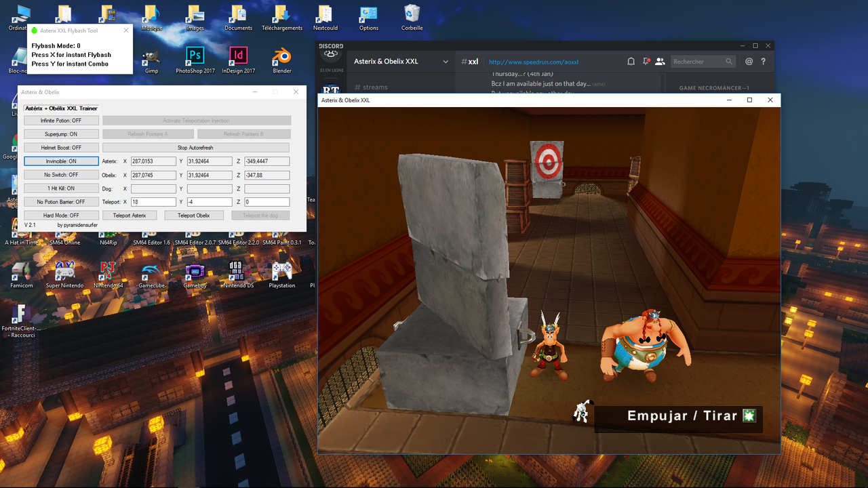The image size is (868, 488).
Task: Click the Teleport Asterix button
Action: pyautogui.click(x=130, y=216)
